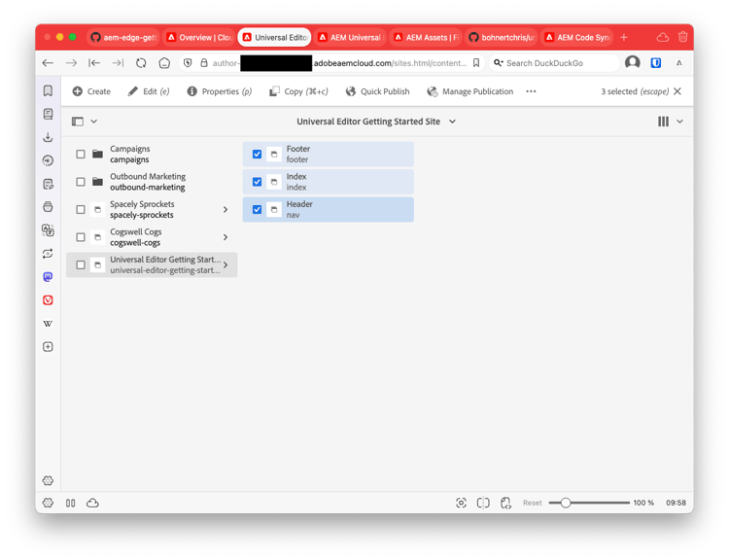Reload the current page
The image size is (729, 560).
(141, 63)
